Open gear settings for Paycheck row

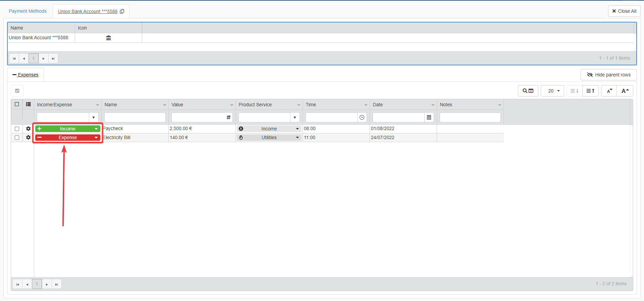(29, 129)
